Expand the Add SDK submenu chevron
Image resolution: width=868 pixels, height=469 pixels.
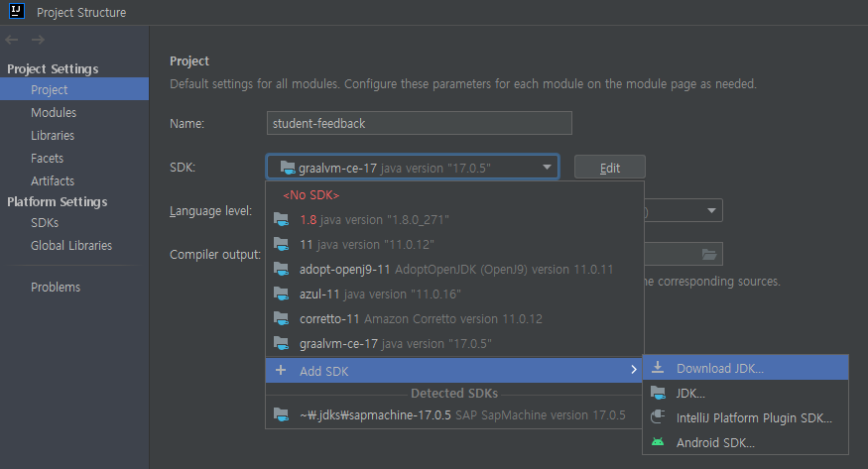(x=634, y=370)
